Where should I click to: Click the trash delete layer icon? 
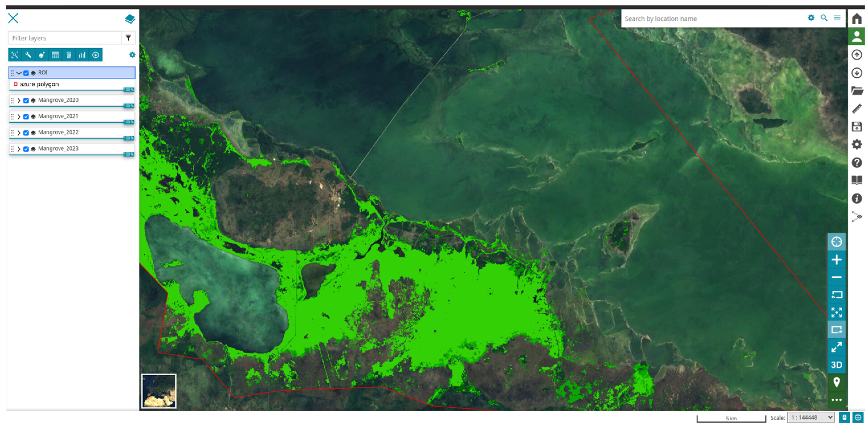pyautogui.click(x=69, y=55)
